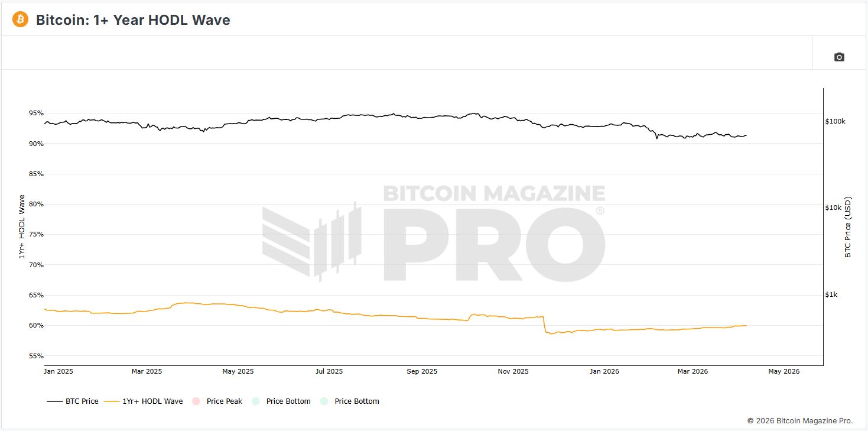Click the orange Bitcoin logo icon
Image resolution: width=868 pixels, height=431 pixels.
pos(20,20)
